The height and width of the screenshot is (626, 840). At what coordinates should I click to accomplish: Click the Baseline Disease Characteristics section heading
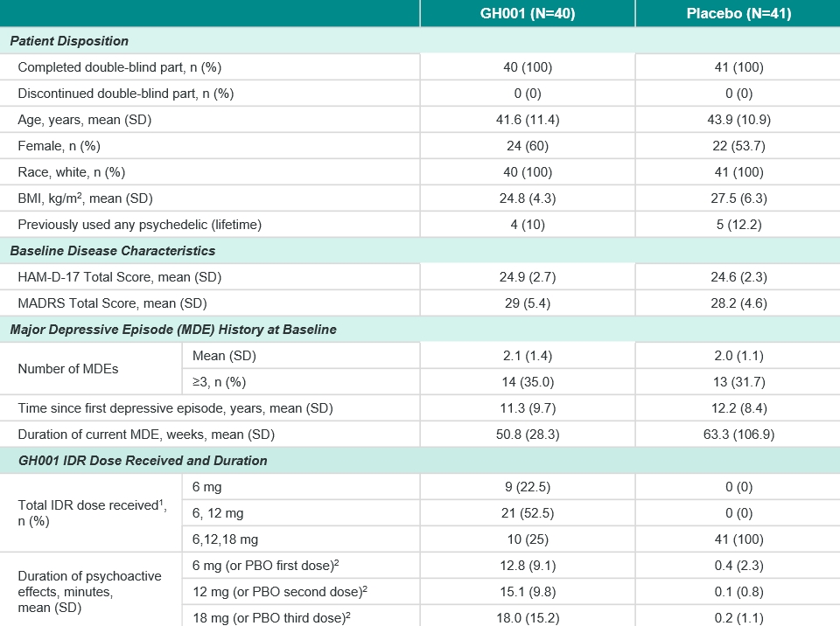point(113,251)
